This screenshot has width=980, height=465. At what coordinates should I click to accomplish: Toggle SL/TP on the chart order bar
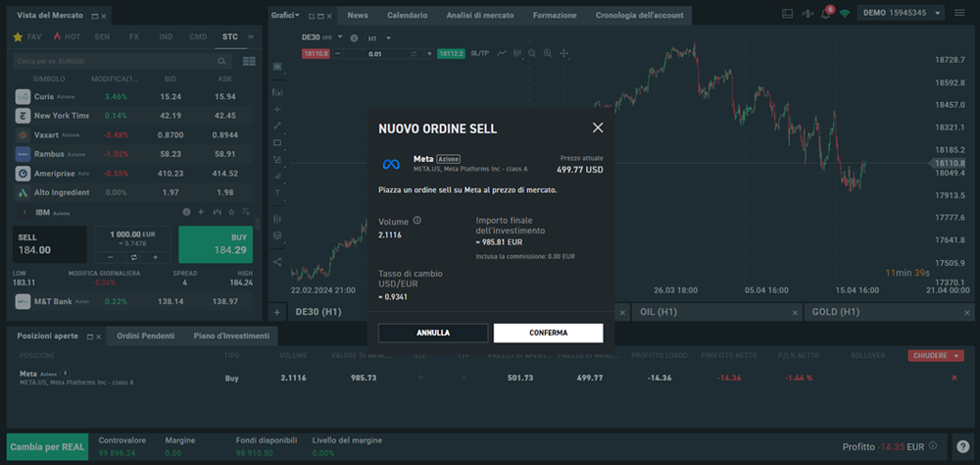click(x=479, y=54)
